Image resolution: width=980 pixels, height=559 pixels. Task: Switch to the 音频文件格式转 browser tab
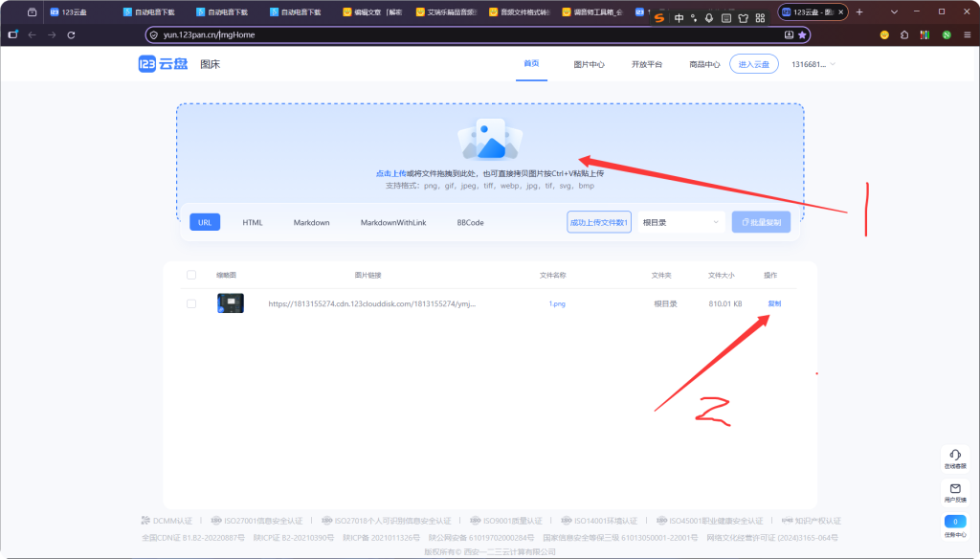[519, 11]
